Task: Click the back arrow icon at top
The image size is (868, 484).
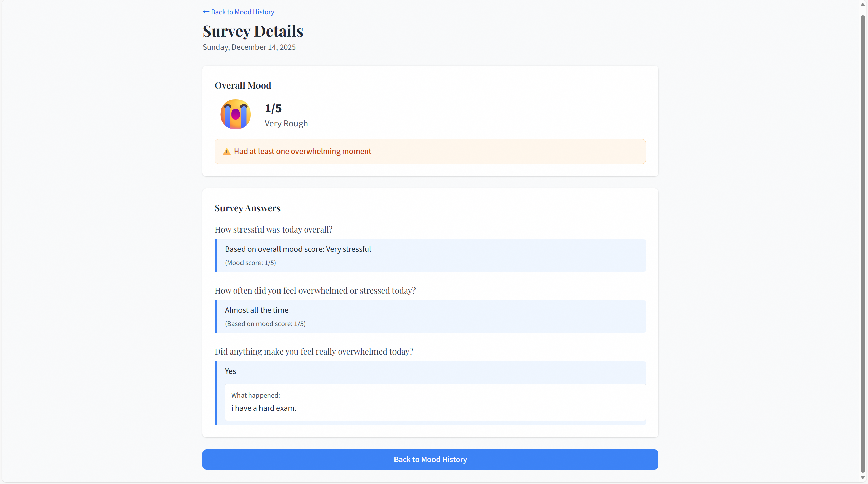Action: [x=206, y=12]
